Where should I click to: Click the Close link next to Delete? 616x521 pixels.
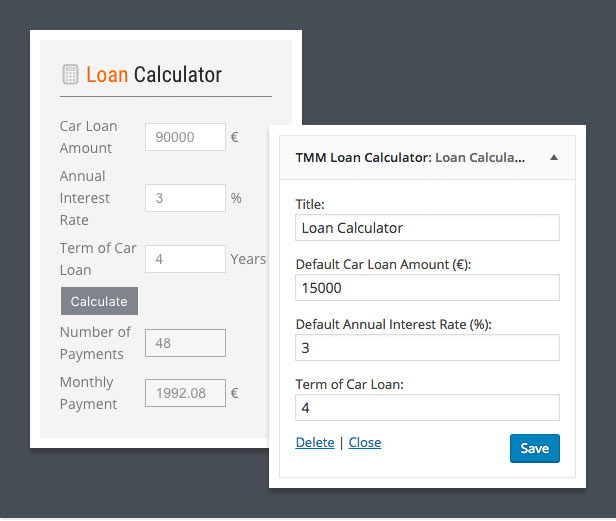(364, 442)
